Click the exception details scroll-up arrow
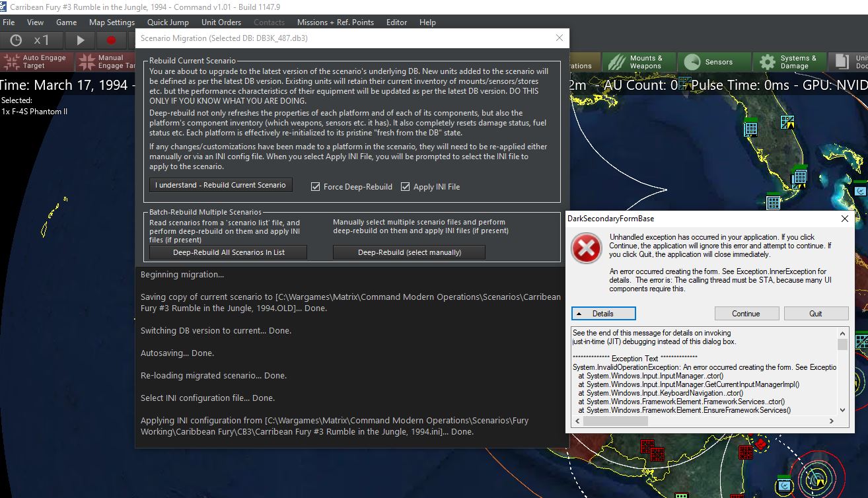This screenshot has height=498, width=868. click(842, 334)
